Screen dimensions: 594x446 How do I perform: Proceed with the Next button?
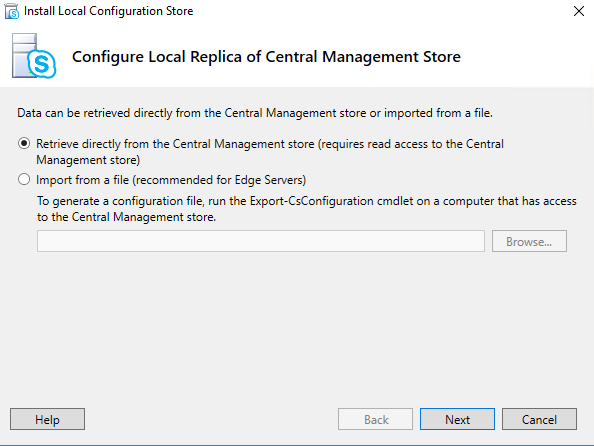click(x=457, y=419)
